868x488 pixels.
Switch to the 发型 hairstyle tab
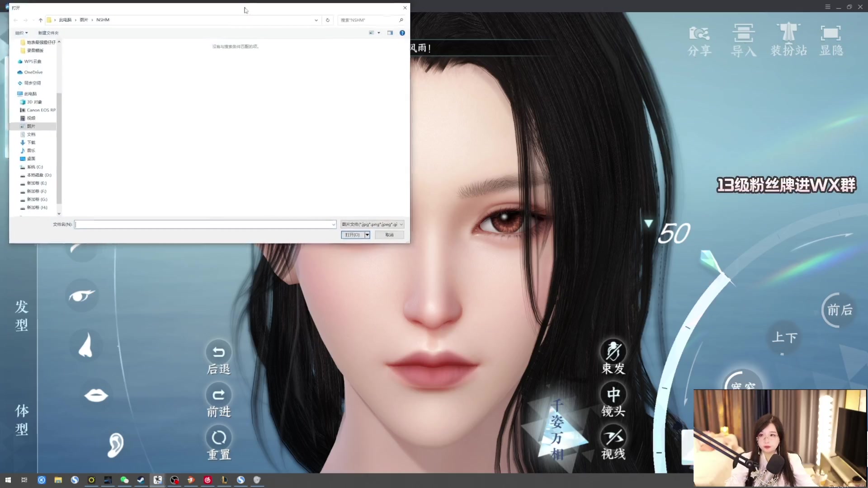pos(22,315)
